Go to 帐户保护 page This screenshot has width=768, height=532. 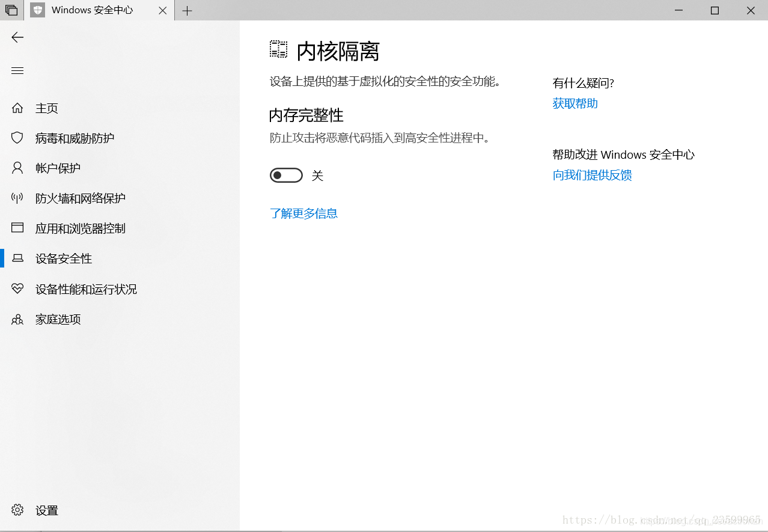[x=58, y=168]
